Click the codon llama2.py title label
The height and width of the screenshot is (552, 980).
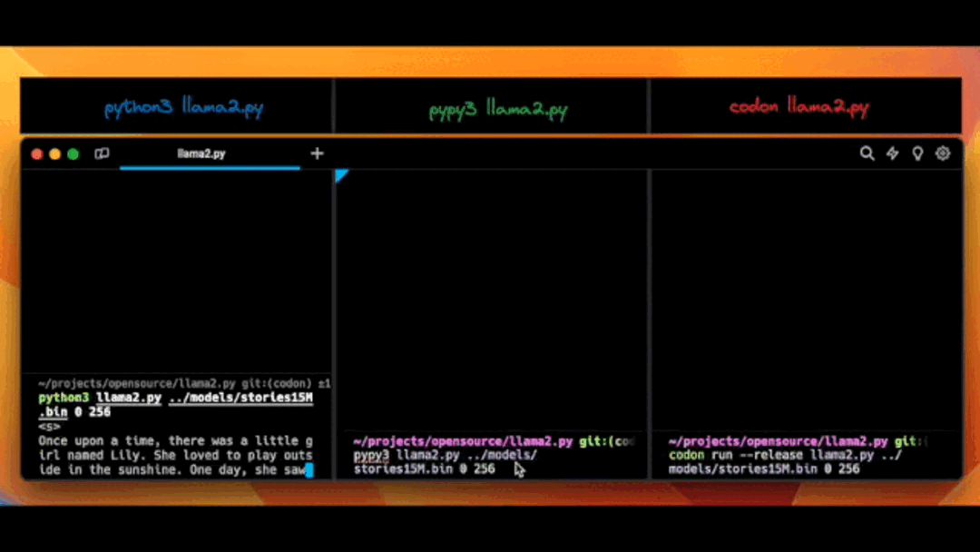click(799, 106)
